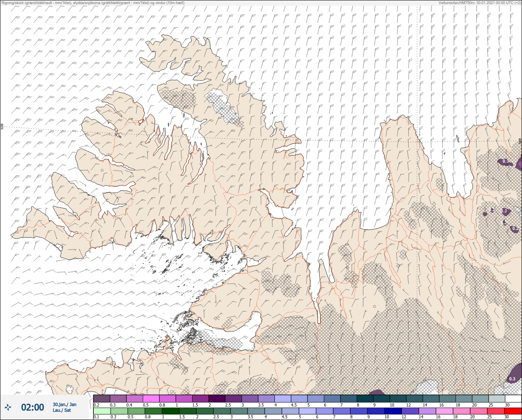Image resolution: width=522 pixels, height=420 pixels.
Task: Select white purple-scale swatch labeled 30
Action: [513, 398]
